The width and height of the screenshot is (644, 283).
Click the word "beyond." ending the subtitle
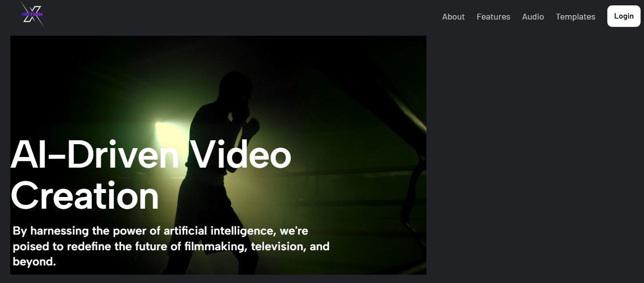point(35,262)
